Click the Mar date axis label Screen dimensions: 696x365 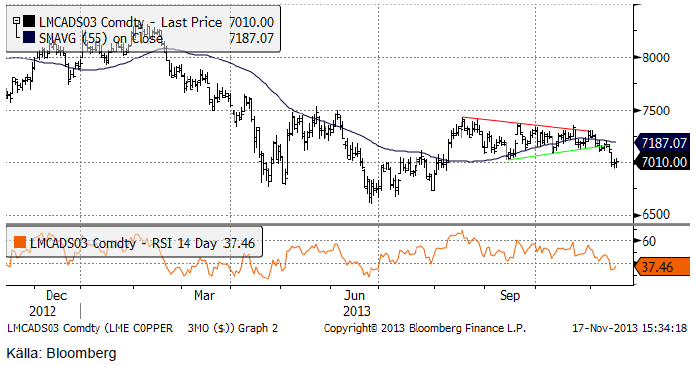point(204,295)
